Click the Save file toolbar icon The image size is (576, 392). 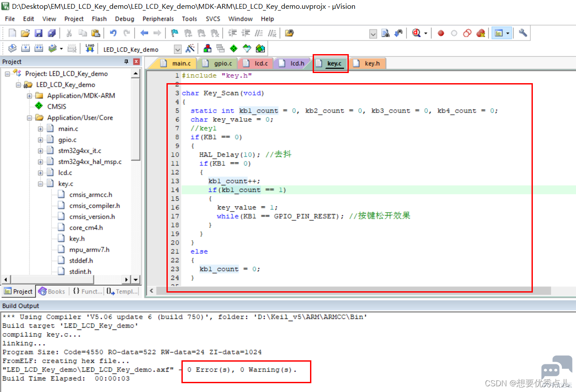[x=38, y=33]
